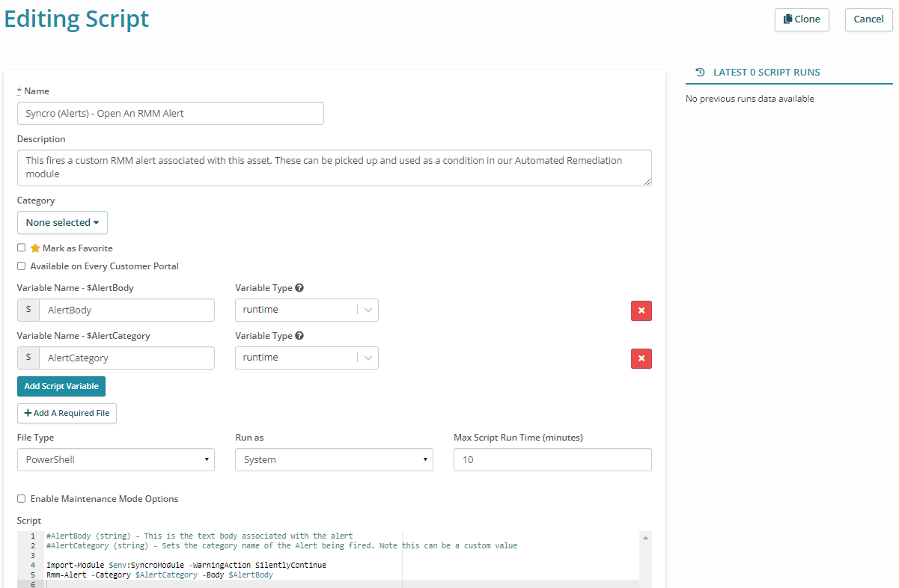Click the Latest Script Runs history icon
The width and height of the screenshot is (899, 588).
pyautogui.click(x=700, y=73)
